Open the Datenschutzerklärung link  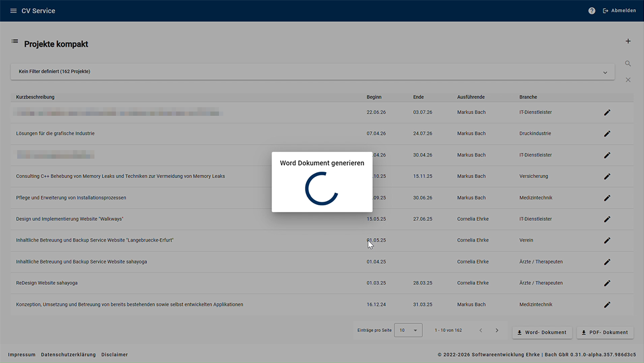pos(68,354)
